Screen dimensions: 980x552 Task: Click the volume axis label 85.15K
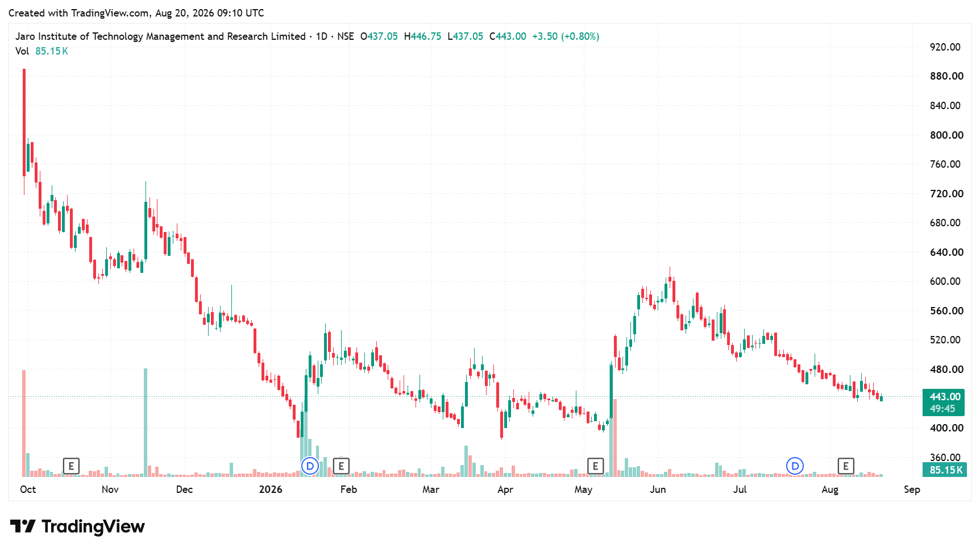pyautogui.click(x=945, y=470)
